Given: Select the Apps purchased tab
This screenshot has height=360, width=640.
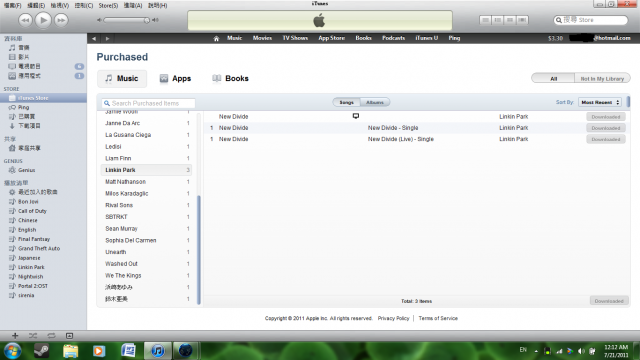Looking at the screenshot, I should coord(176,78).
